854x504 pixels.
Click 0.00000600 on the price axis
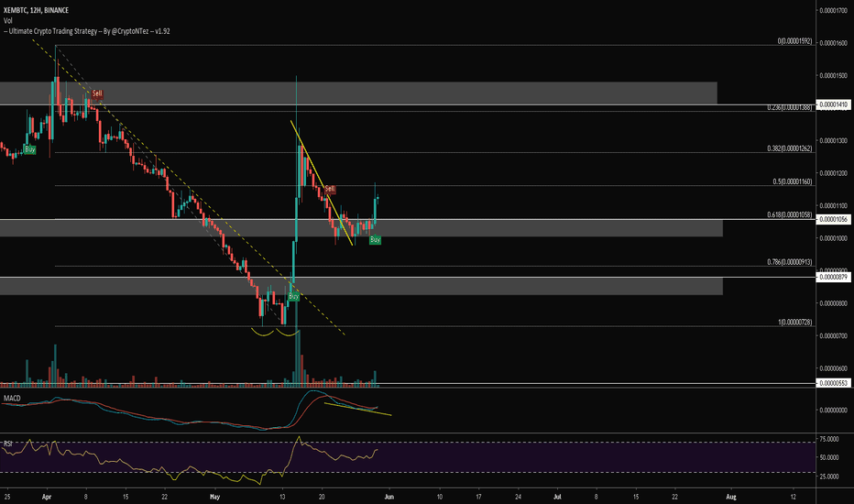tap(833, 369)
